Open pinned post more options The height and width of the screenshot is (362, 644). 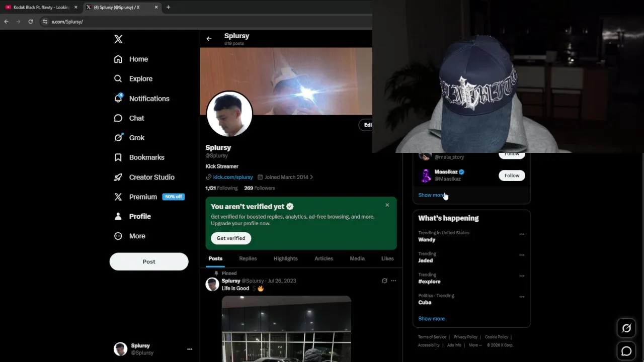tap(393, 281)
